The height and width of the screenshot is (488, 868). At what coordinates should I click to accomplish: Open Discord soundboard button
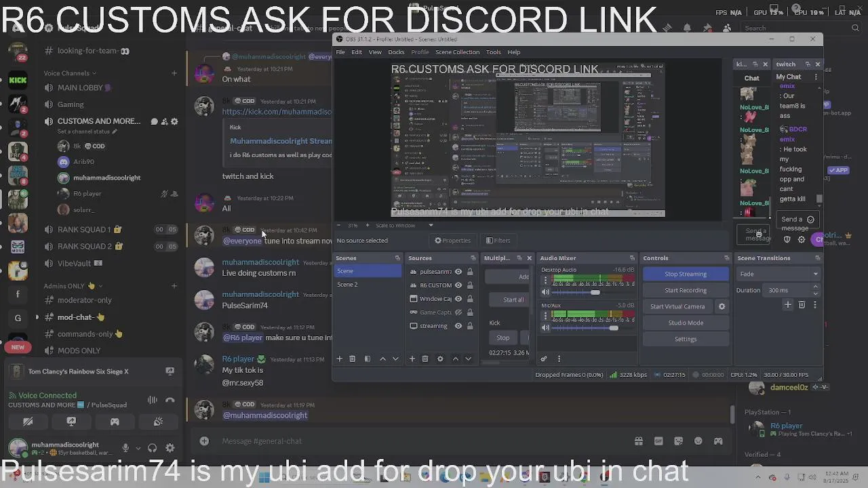click(158, 422)
